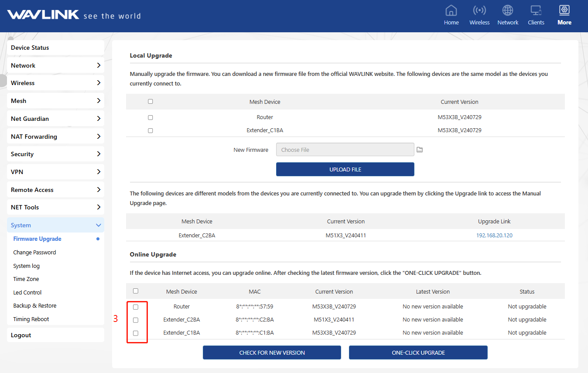The width and height of the screenshot is (588, 373).
Task: Open the Wireless icon in header
Action: [x=479, y=10]
